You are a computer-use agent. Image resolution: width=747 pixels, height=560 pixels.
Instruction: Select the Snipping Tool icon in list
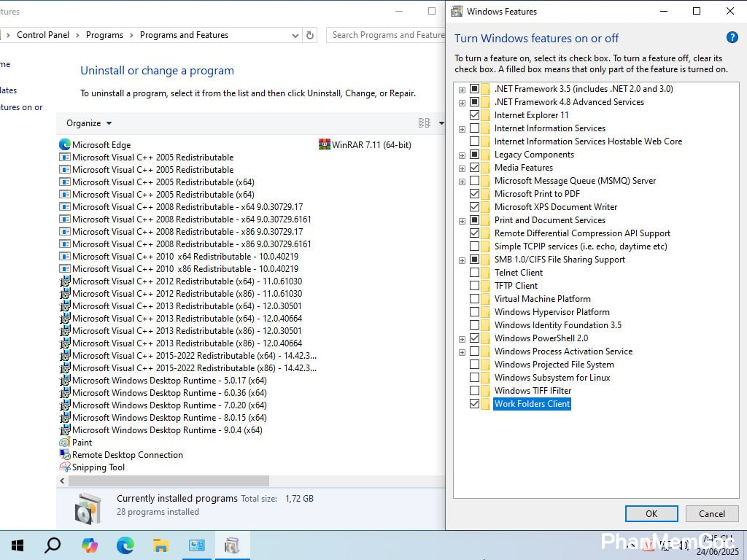click(64, 467)
